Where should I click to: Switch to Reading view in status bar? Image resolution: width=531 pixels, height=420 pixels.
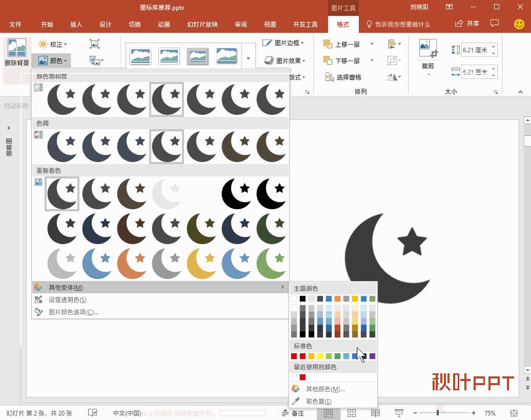[x=375, y=413]
